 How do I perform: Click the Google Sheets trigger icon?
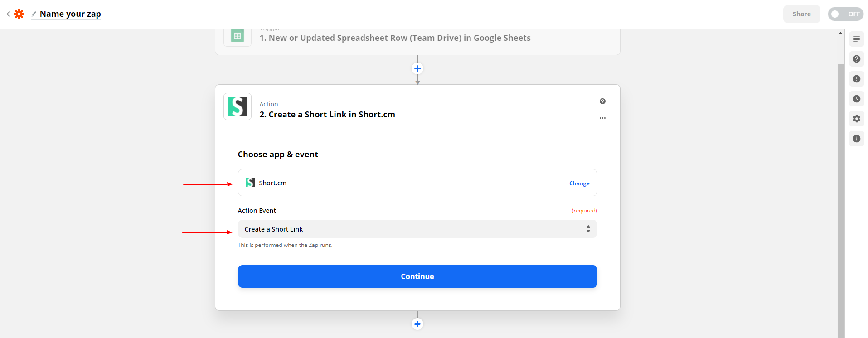238,36
